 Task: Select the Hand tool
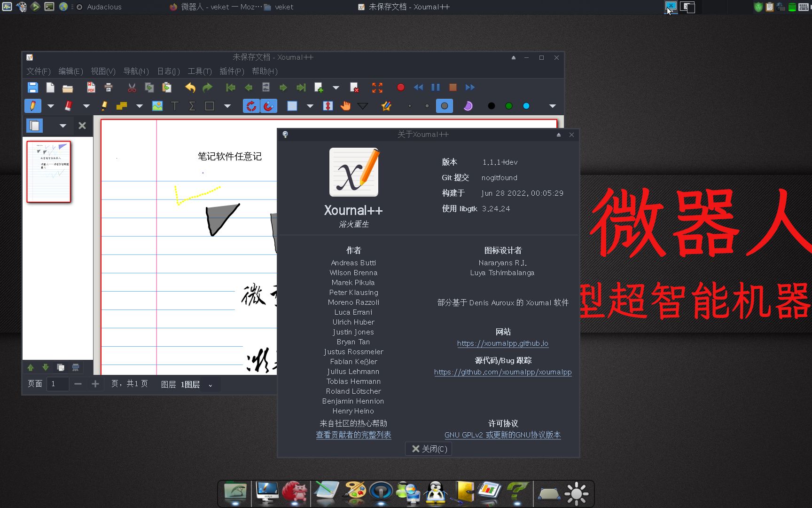tap(346, 106)
